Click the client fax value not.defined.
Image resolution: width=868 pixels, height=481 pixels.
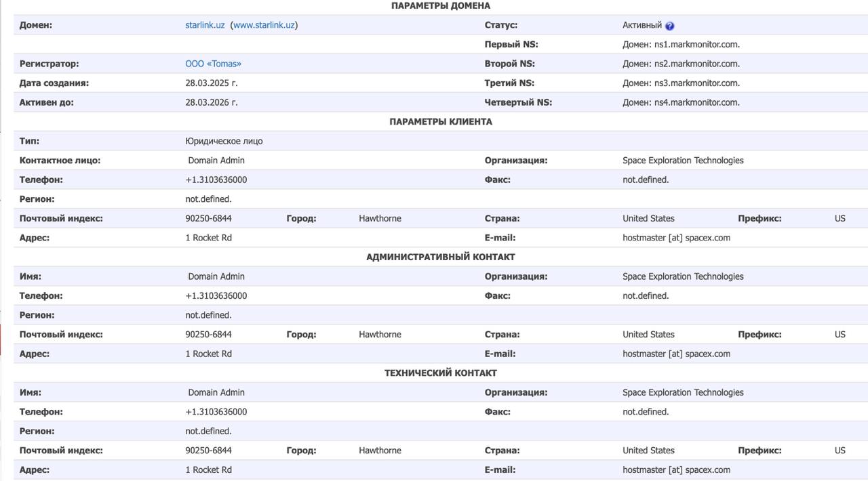click(646, 180)
